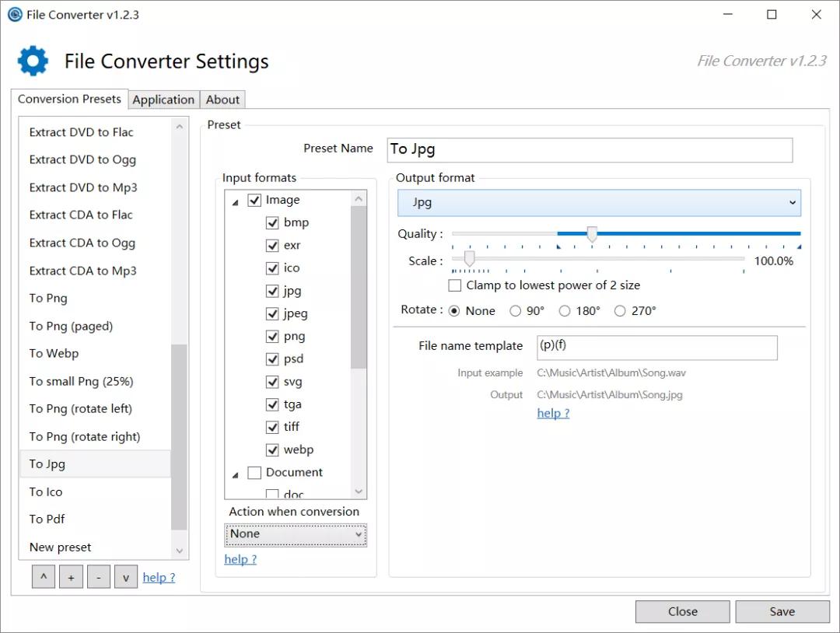Open help link under file name template
Viewport: 840px width, 633px height.
coord(553,414)
